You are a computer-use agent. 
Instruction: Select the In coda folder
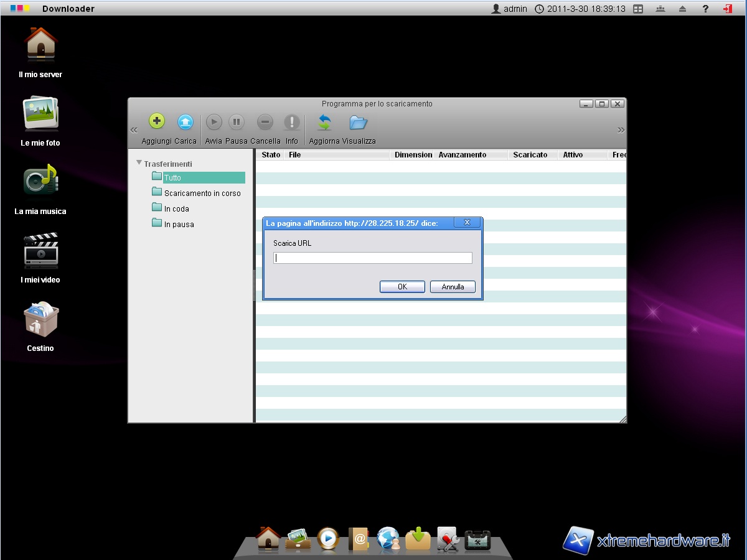(x=176, y=209)
